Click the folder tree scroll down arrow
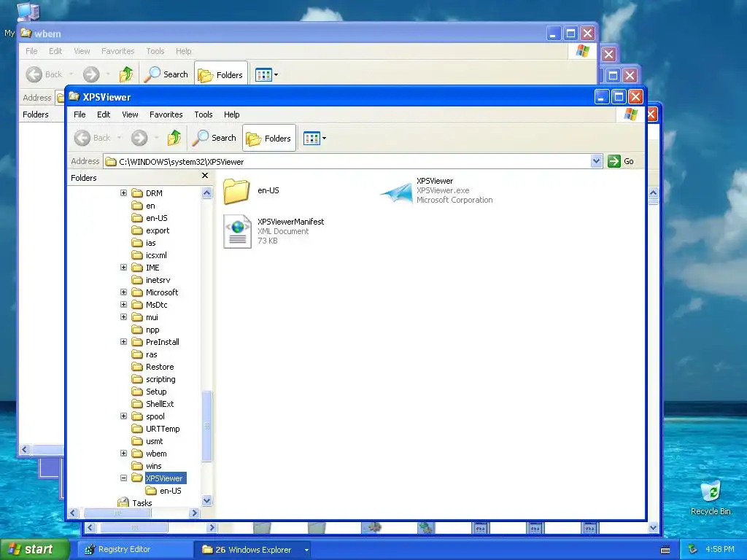747x560 pixels. pyautogui.click(x=206, y=500)
